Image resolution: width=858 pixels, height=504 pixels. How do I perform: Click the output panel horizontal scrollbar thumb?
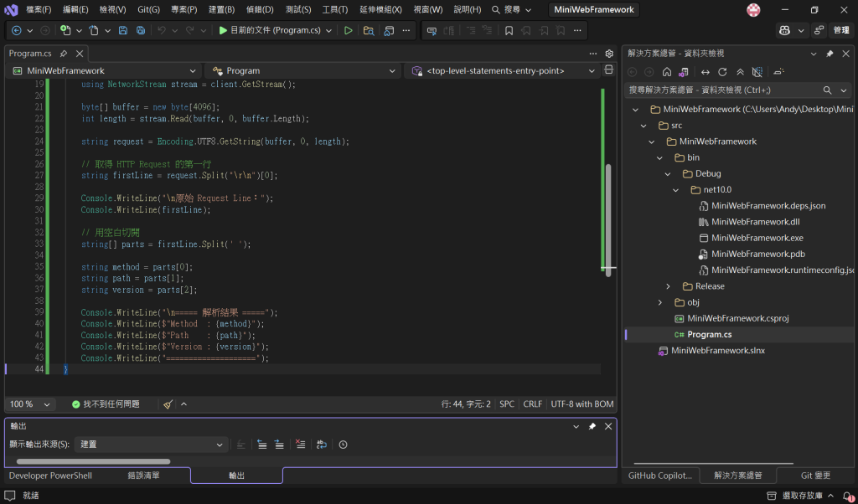coord(94,462)
